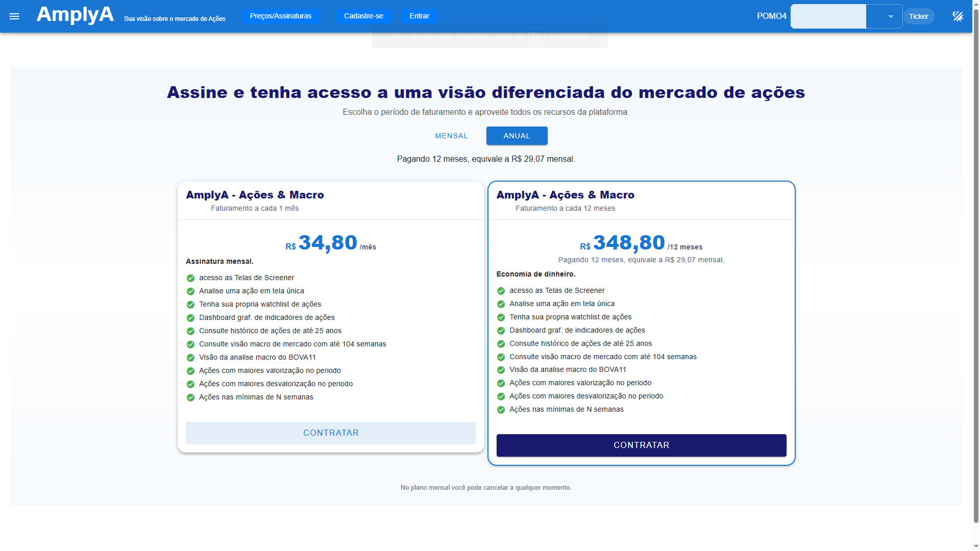The height and width of the screenshot is (551, 980).
Task: Click 'Faturamento a cada 12 meses' subtitle
Action: [x=565, y=208]
